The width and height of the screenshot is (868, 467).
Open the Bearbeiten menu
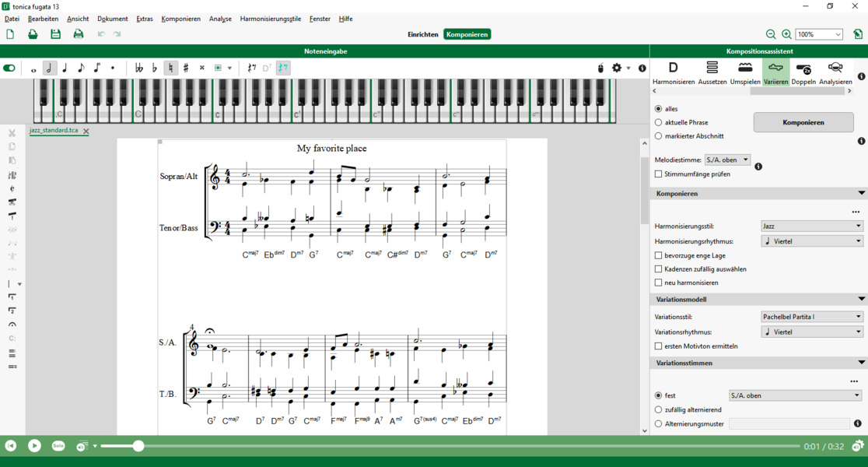[x=43, y=19]
